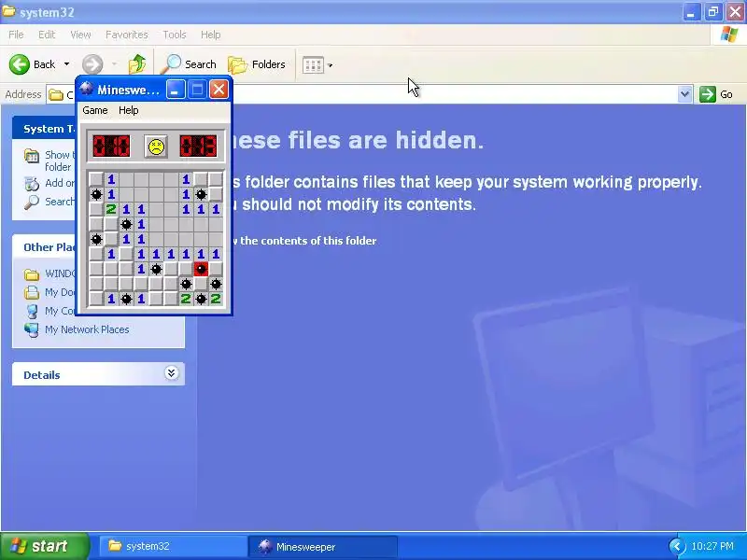Open the Favorites menu in system32 window
This screenshot has height=560, width=747.
127,35
